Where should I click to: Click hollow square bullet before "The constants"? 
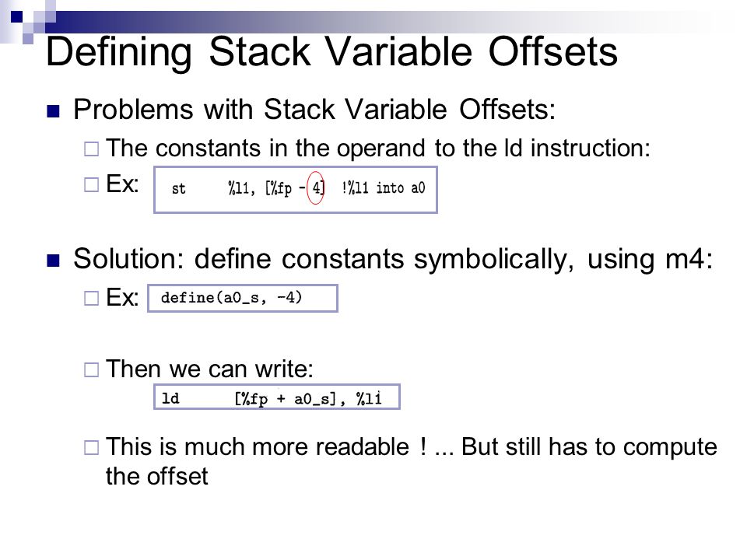coord(92,149)
